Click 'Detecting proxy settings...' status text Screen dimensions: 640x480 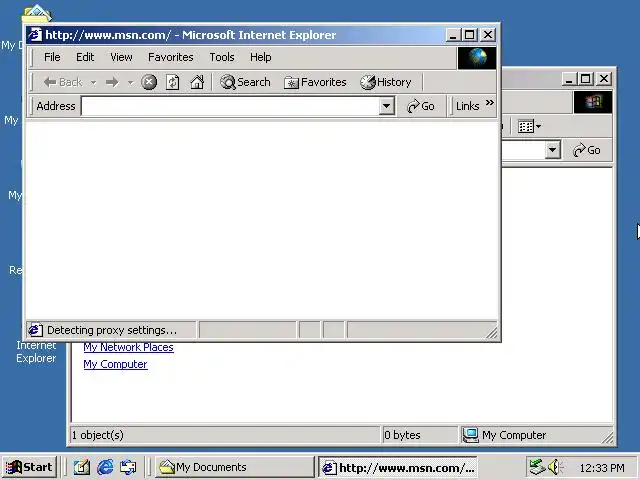click(x=112, y=330)
